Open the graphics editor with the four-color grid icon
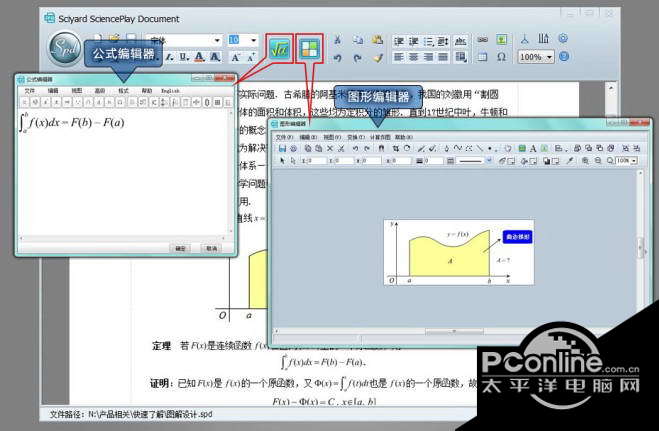659x431 pixels. [309, 49]
